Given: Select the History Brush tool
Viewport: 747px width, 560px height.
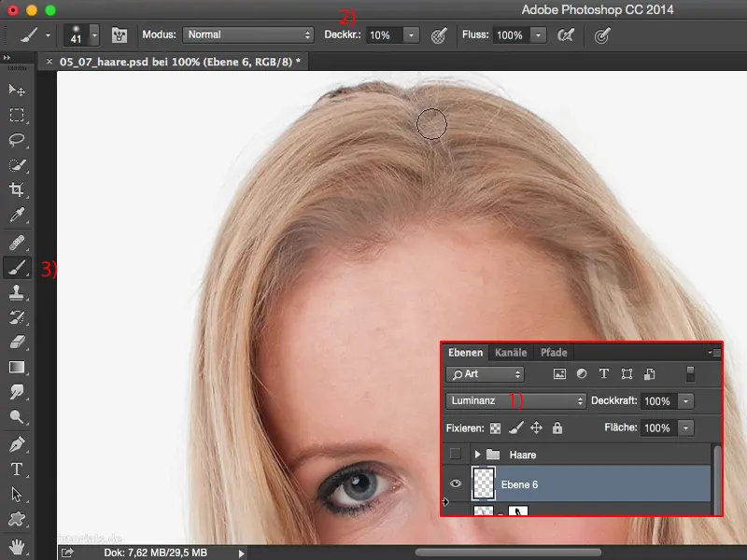Looking at the screenshot, I should 17,317.
